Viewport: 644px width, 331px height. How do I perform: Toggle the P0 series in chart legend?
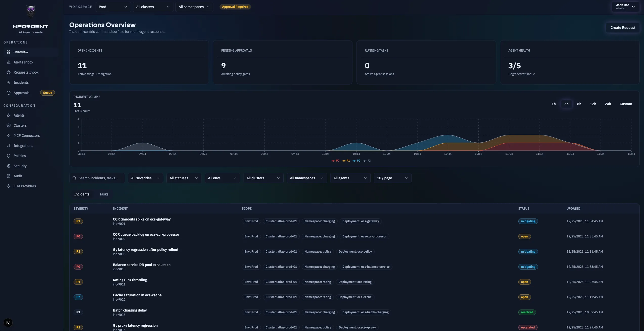(x=336, y=161)
